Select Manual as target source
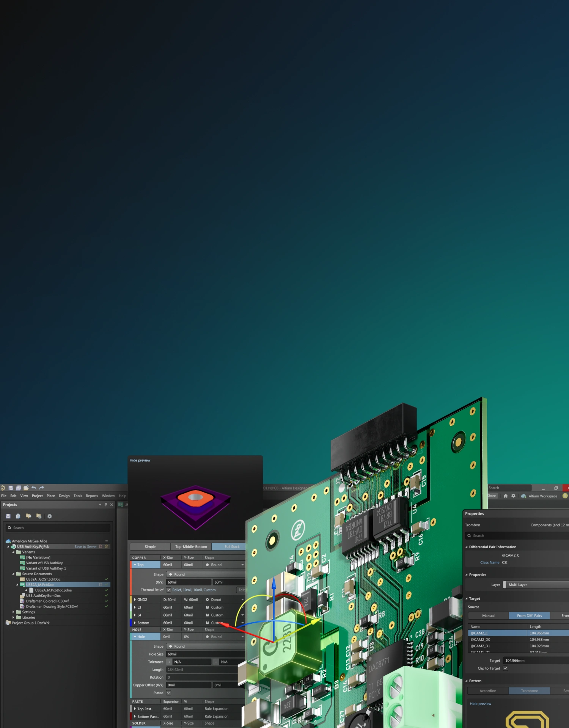Screen dimensions: 569x728 tap(488, 616)
